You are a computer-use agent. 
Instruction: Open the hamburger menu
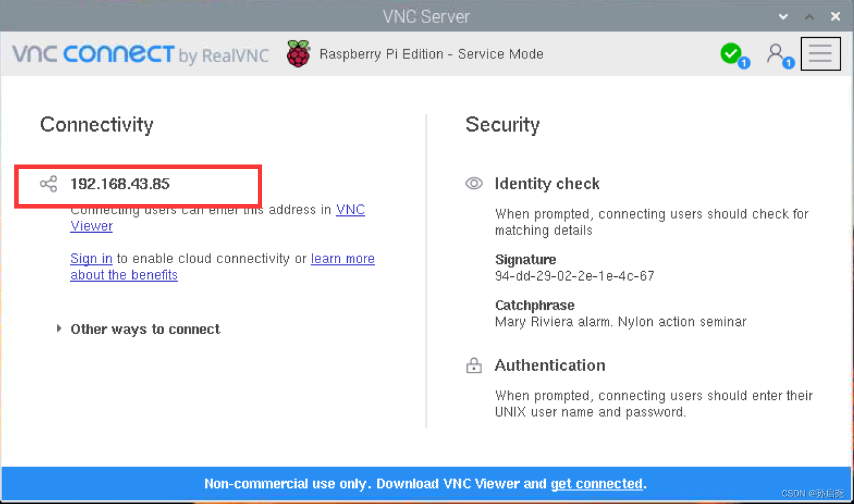(820, 54)
